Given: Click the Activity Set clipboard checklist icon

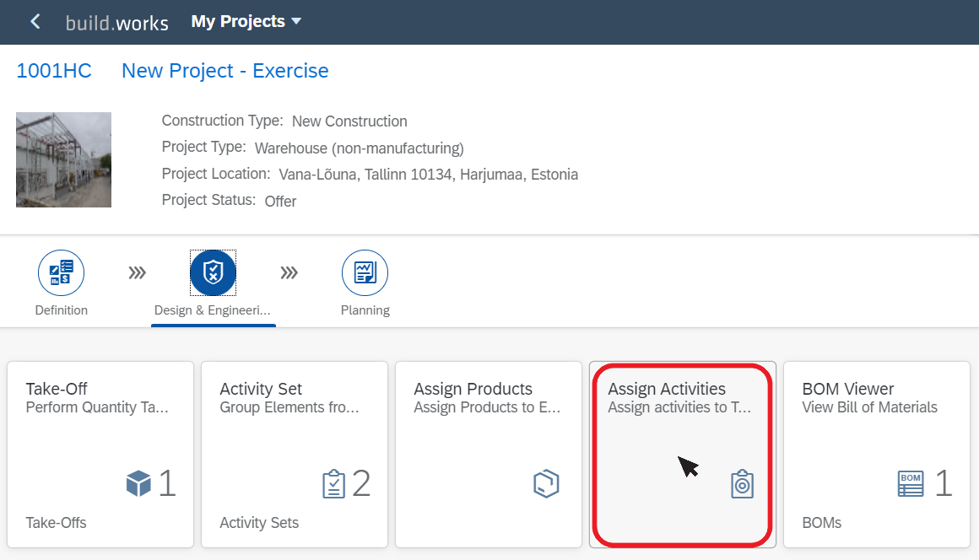Looking at the screenshot, I should coord(333,484).
